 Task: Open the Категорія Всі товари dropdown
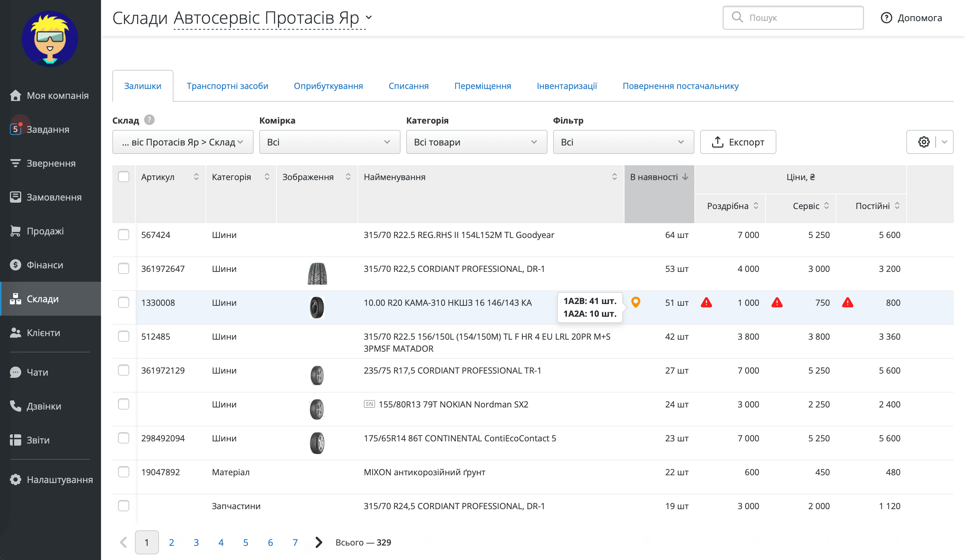[x=476, y=142]
